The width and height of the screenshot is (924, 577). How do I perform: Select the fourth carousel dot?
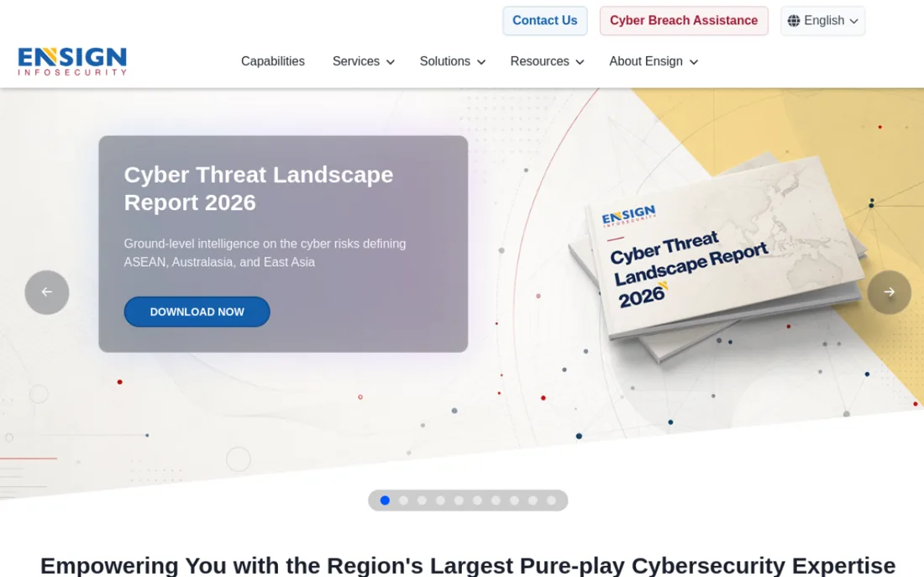pos(440,501)
